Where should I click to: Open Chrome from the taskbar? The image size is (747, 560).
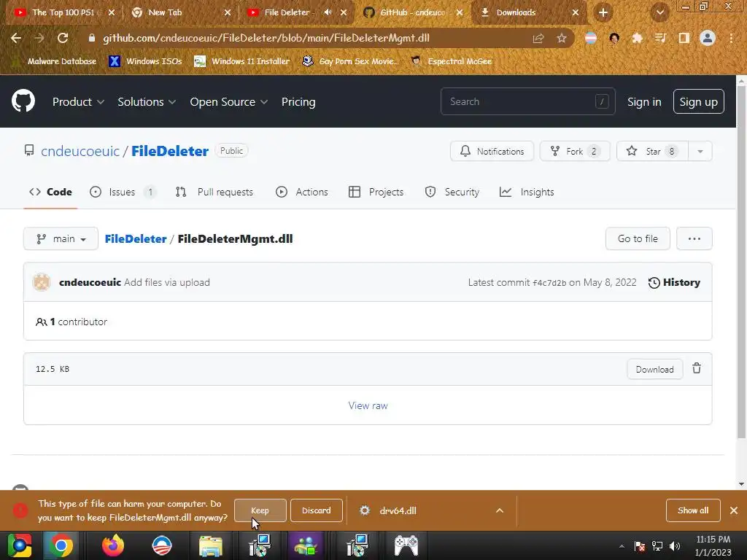(x=61, y=545)
